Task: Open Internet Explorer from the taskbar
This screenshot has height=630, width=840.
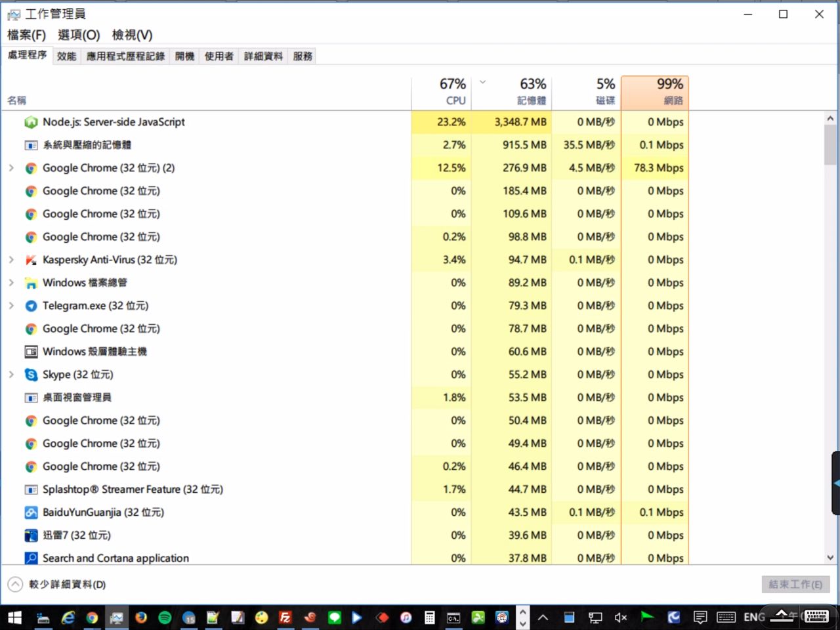Action: point(68,618)
